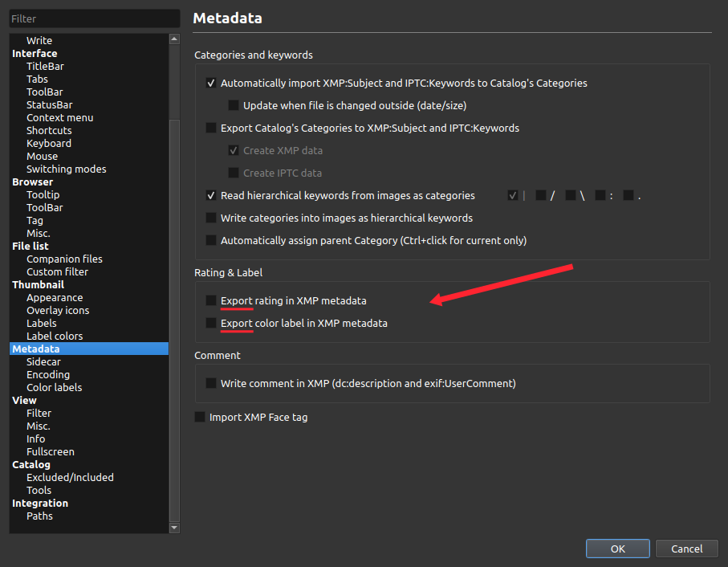Image resolution: width=728 pixels, height=567 pixels.
Task: Open Overlay icons settings
Action: [x=58, y=310]
